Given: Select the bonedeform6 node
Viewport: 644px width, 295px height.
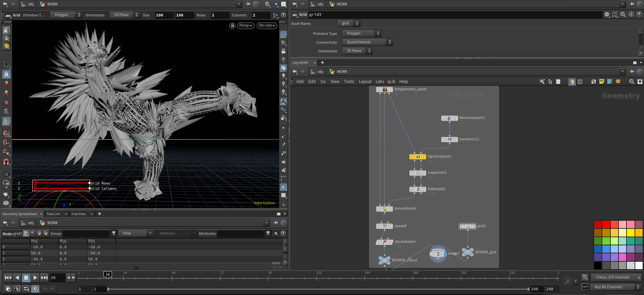Looking at the screenshot, I should (x=384, y=209).
